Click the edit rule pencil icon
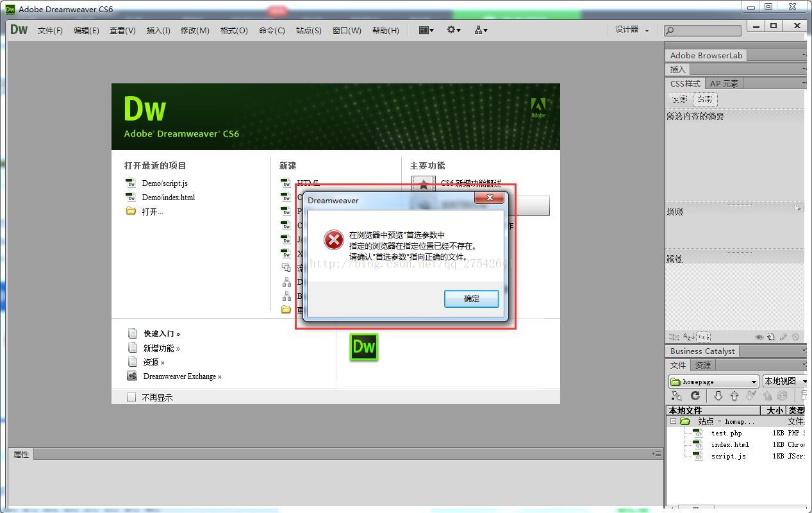Image resolution: width=812 pixels, height=513 pixels. 783,337
